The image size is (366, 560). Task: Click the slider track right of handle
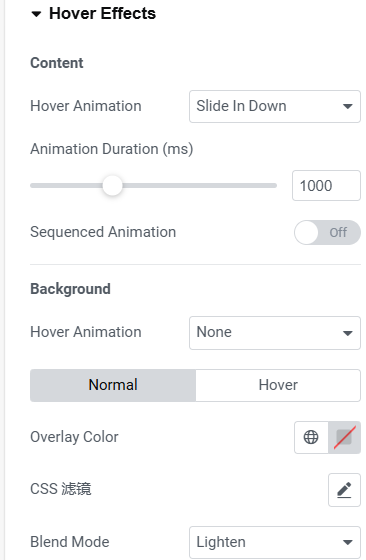tap(199, 185)
